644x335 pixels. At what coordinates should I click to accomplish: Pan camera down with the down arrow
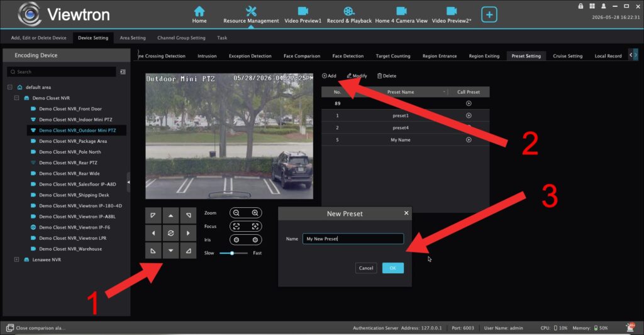tap(170, 251)
